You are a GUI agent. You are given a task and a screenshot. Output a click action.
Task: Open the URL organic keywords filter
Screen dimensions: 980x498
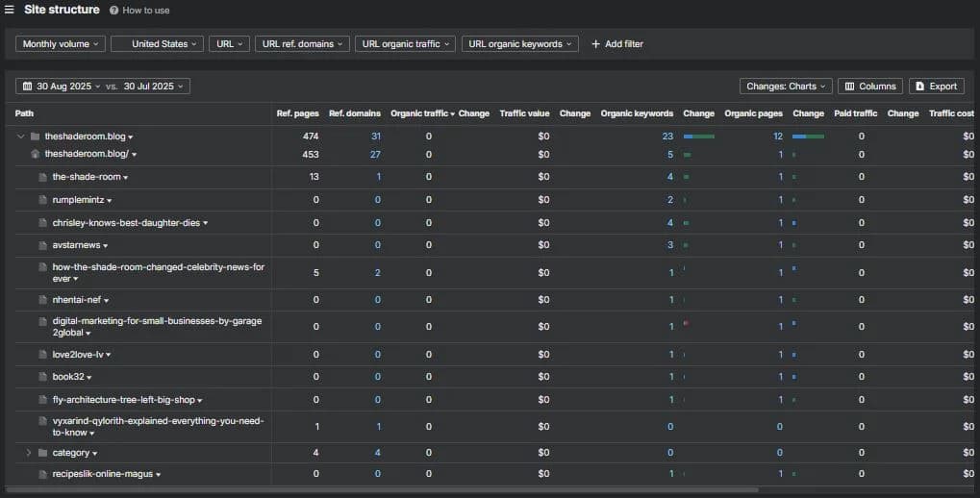point(520,43)
